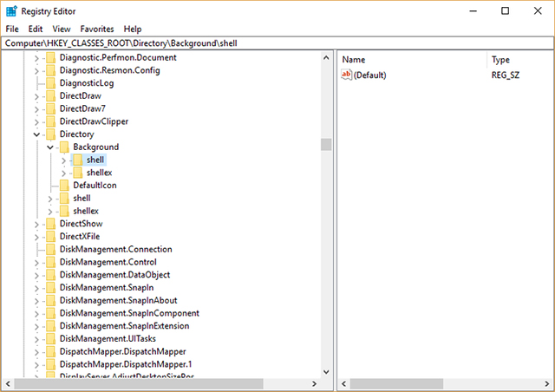Click the DirectXFile folder icon
Image resolution: width=555 pixels, height=392 pixels.
51,237
